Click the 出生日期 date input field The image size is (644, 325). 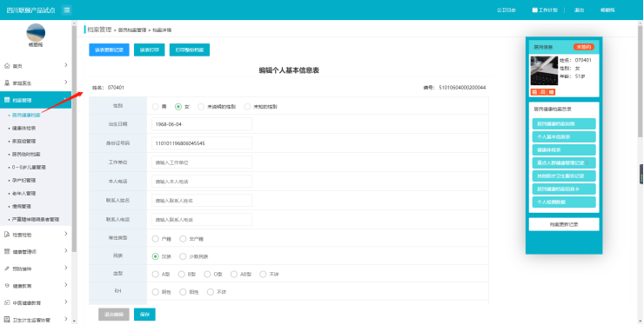(x=202, y=124)
